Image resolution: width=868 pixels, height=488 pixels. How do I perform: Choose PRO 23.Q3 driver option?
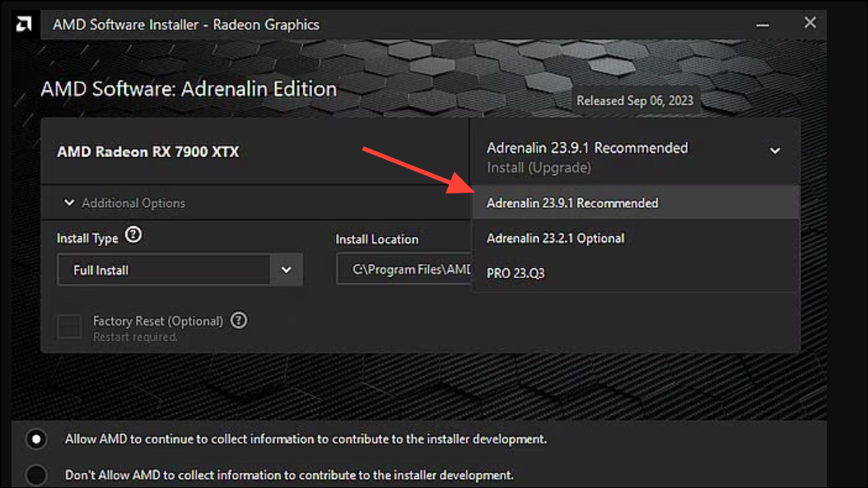tap(636, 273)
